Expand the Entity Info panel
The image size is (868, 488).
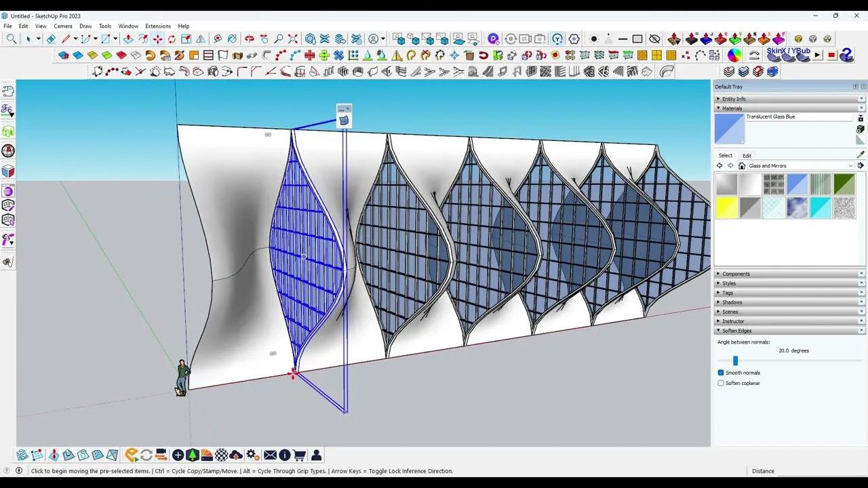[x=733, y=99]
